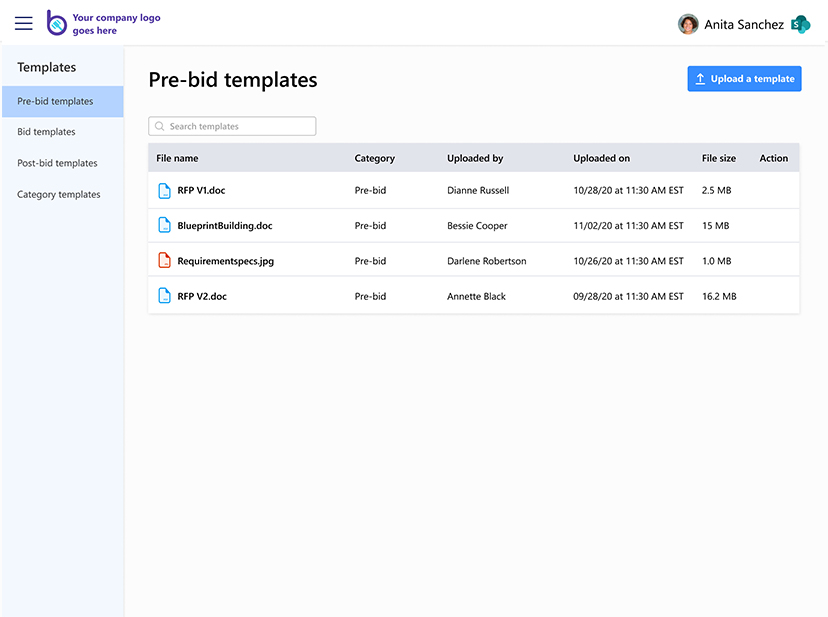Sort by the Uploaded on column header

click(x=601, y=158)
